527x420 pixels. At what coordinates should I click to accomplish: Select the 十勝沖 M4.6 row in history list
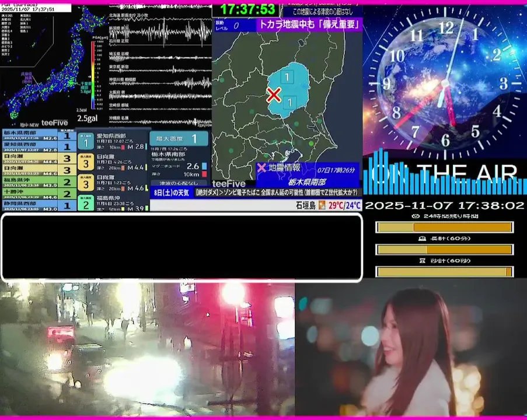coord(39,194)
